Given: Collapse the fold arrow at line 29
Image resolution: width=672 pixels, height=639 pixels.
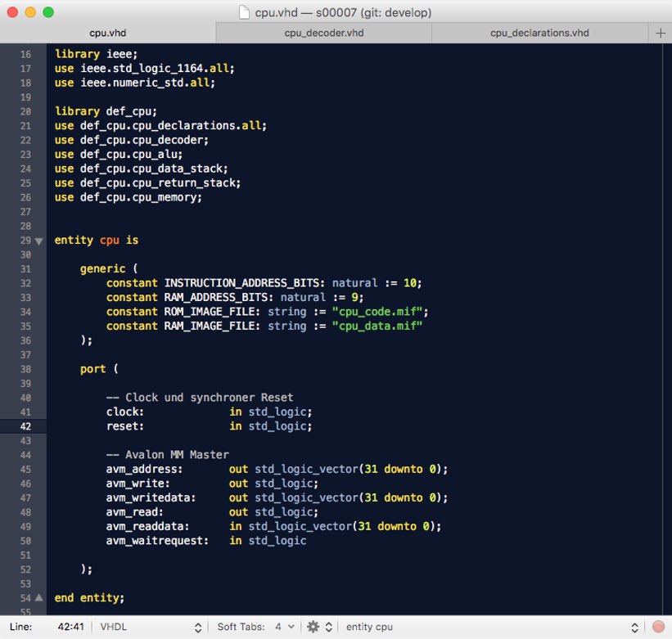Looking at the screenshot, I should pos(39,241).
